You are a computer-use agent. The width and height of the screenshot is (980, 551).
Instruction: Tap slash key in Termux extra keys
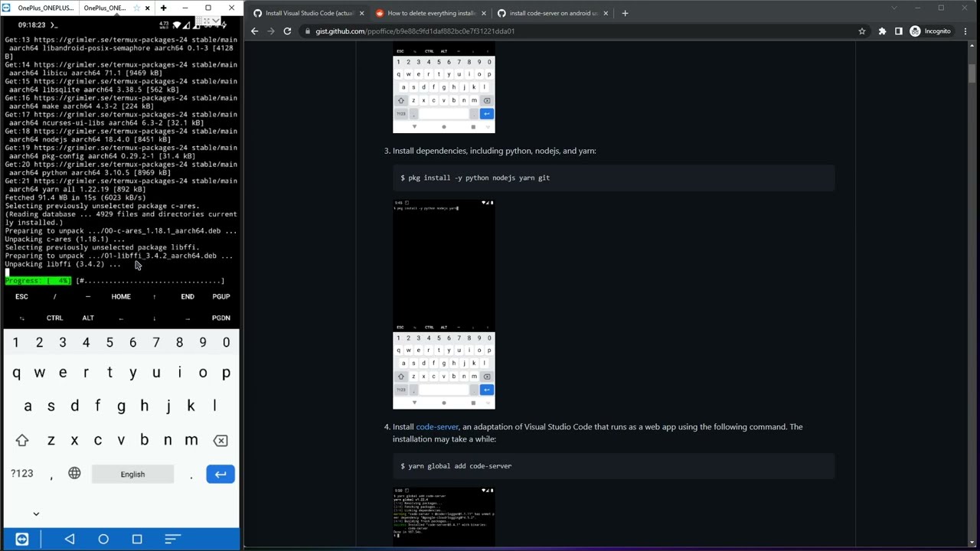(x=54, y=297)
